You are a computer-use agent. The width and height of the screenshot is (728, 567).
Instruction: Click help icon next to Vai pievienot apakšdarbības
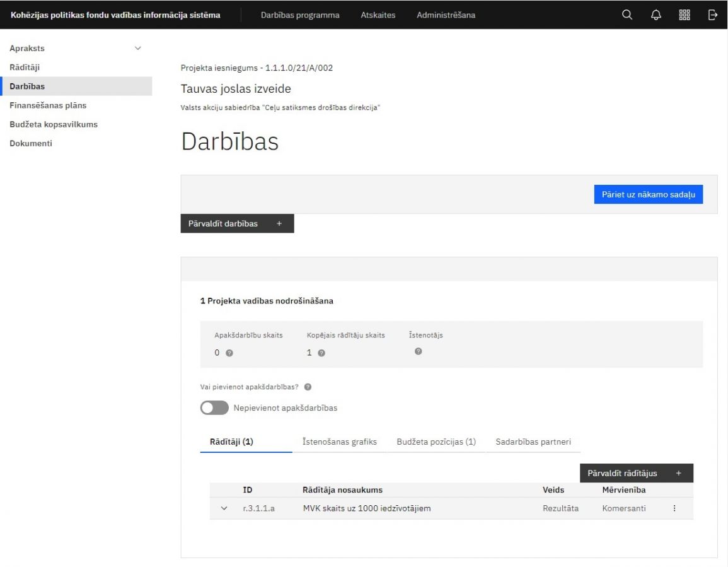pos(308,387)
